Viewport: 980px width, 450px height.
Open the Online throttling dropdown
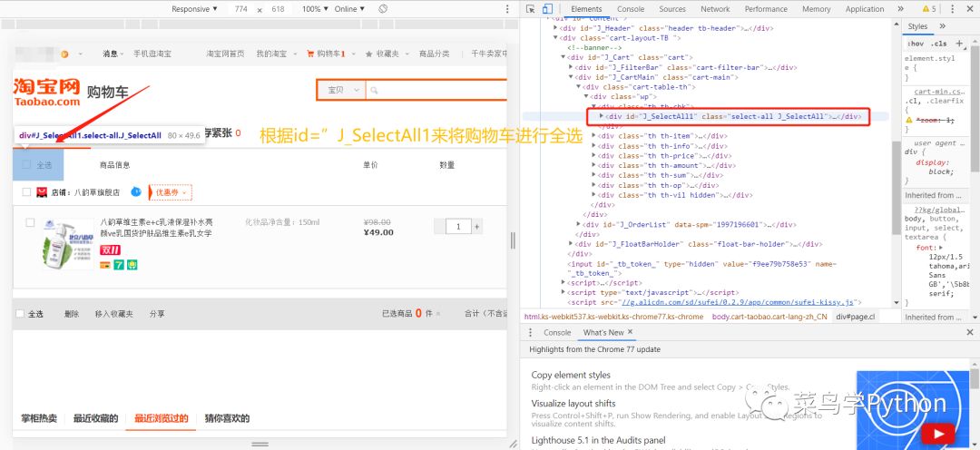coord(349,9)
